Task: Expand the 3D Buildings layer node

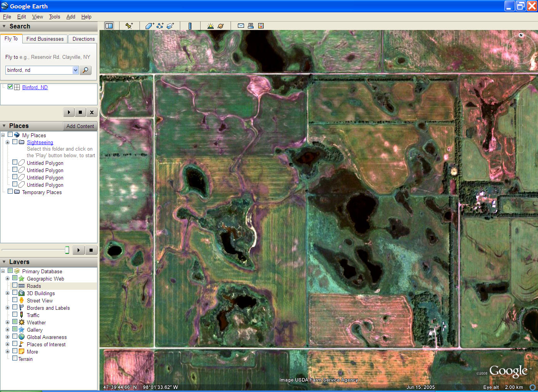Action: 7,293
